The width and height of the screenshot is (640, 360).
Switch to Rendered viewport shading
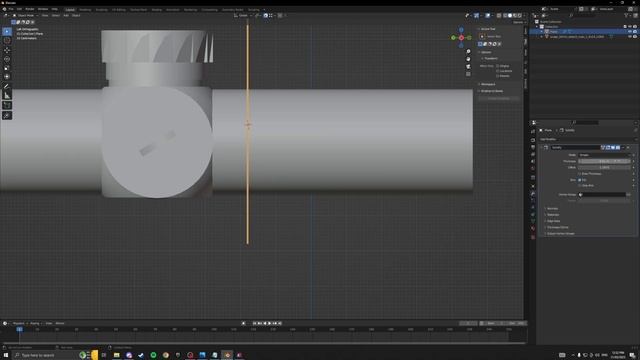point(520,16)
